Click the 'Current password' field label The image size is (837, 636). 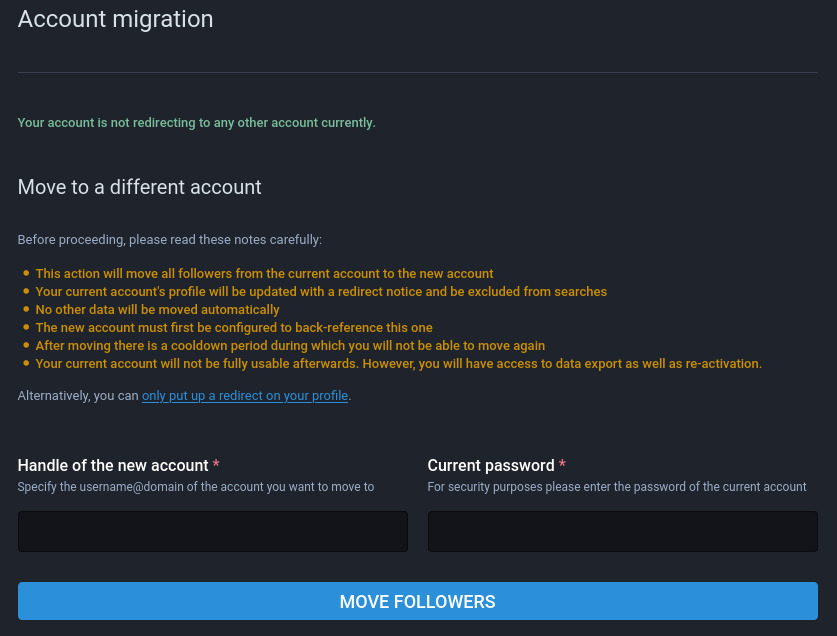pyautogui.click(x=490, y=466)
